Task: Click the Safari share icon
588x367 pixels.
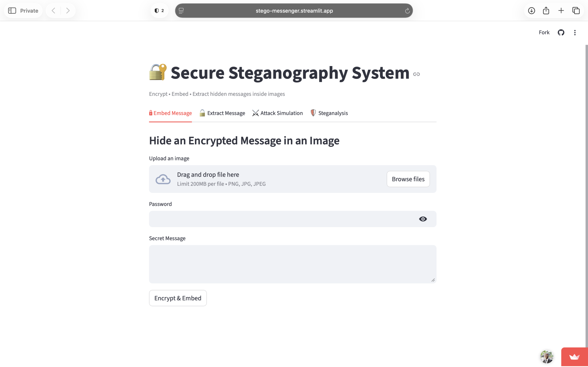Action: click(546, 11)
